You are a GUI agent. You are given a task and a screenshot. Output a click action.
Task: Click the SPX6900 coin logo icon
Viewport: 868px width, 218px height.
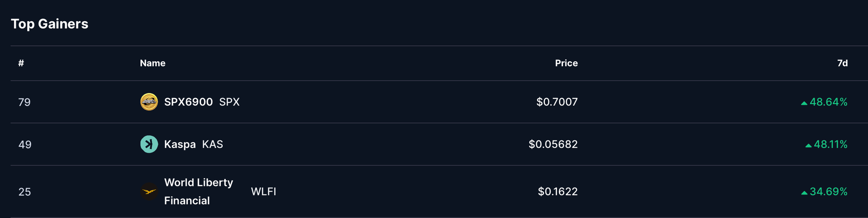[149, 102]
